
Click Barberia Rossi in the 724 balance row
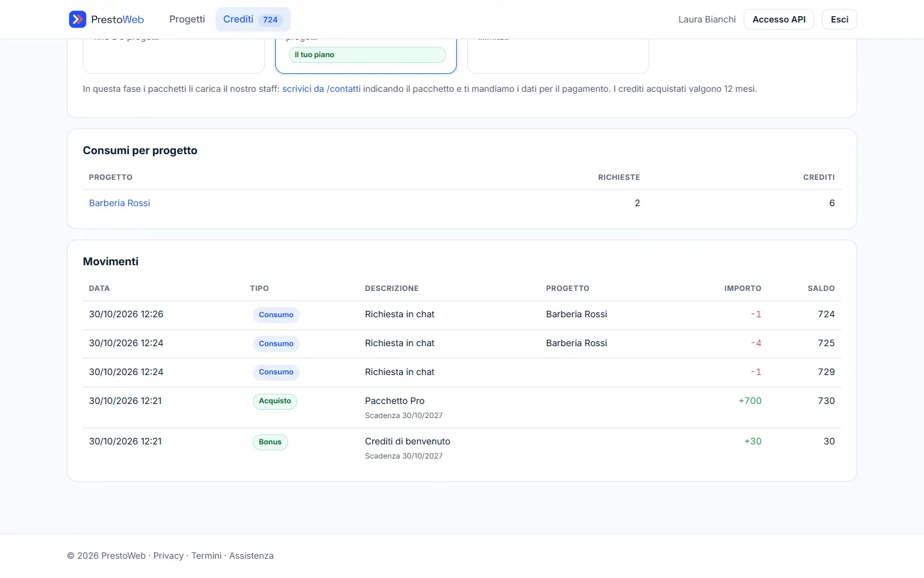[576, 314]
